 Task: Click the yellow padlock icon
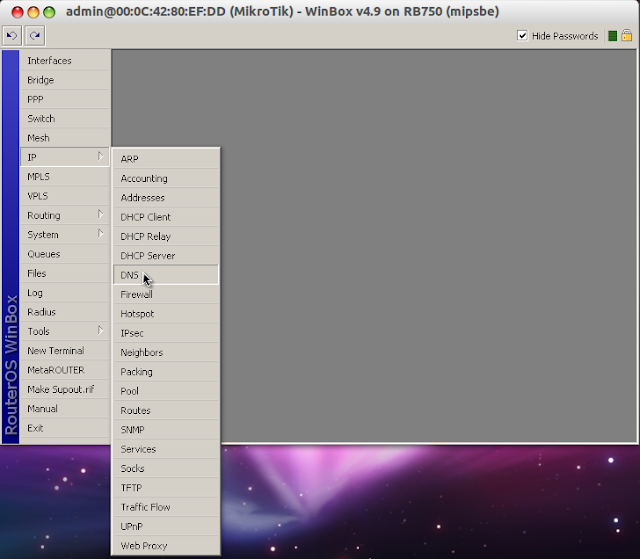(x=627, y=35)
